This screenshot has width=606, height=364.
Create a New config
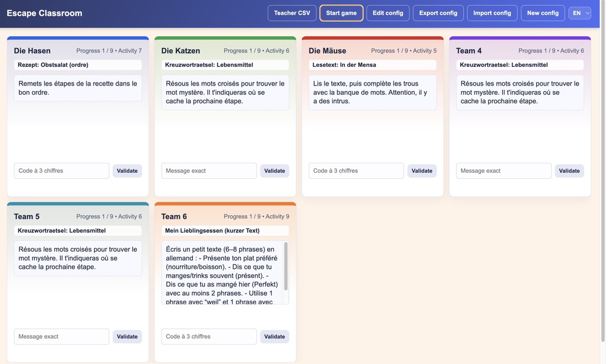pyautogui.click(x=543, y=13)
